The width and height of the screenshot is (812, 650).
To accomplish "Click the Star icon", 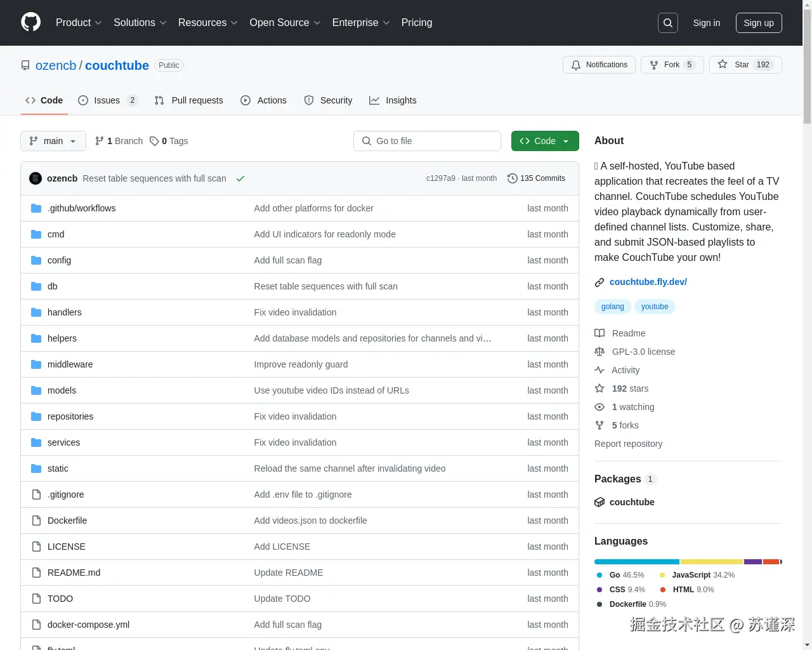I will 723,64.
